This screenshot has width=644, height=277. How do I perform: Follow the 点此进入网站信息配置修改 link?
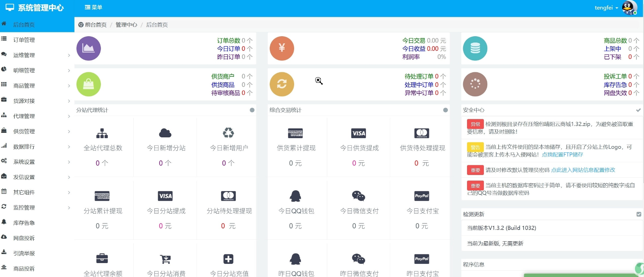(583, 170)
